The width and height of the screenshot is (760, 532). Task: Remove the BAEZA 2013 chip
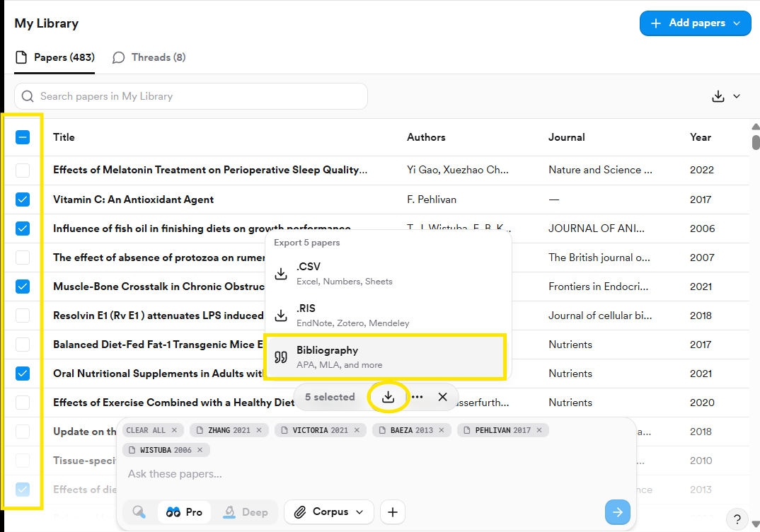click(442, 430)
